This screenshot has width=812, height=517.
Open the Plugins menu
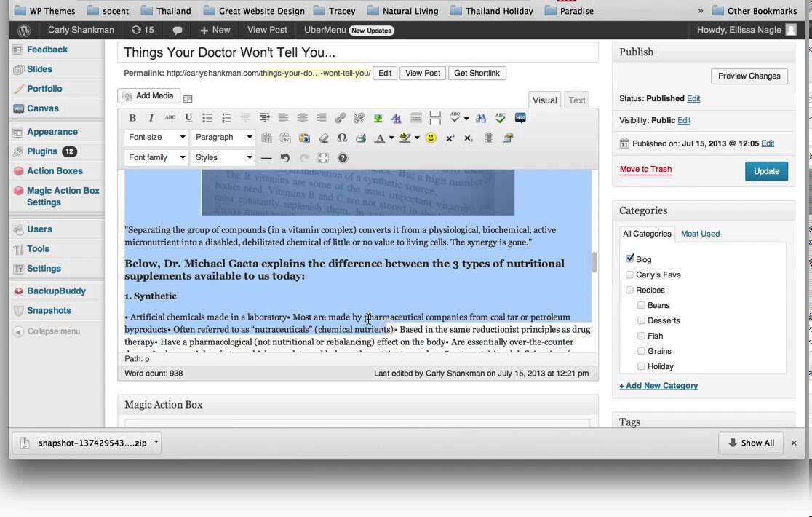(x=42, y=151)
